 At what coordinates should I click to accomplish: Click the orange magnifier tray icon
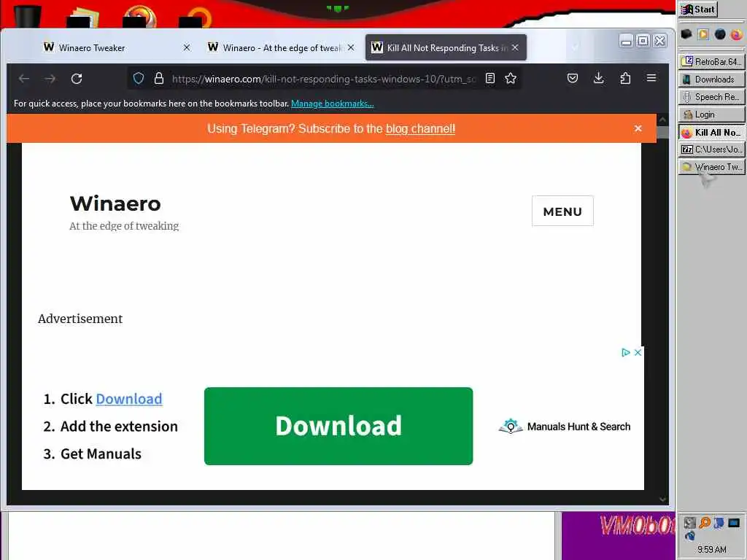click(x=704, y=523)
